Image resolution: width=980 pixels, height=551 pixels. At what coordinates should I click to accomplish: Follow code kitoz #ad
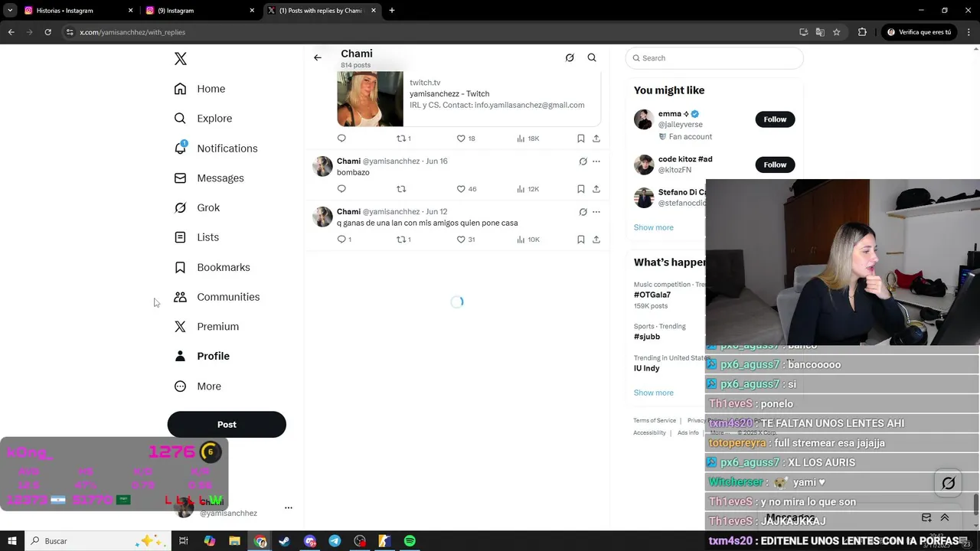pyautogui.click(x=775, y=165)
